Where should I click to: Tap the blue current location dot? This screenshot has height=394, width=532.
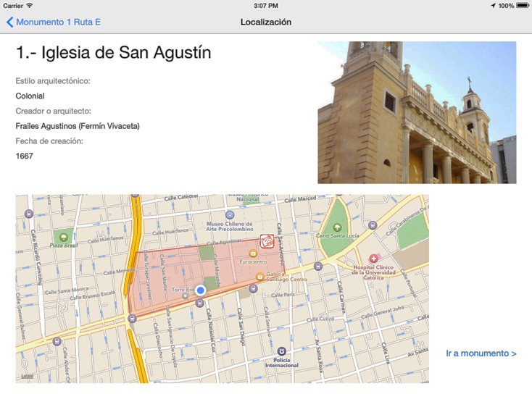pos(201,290)
